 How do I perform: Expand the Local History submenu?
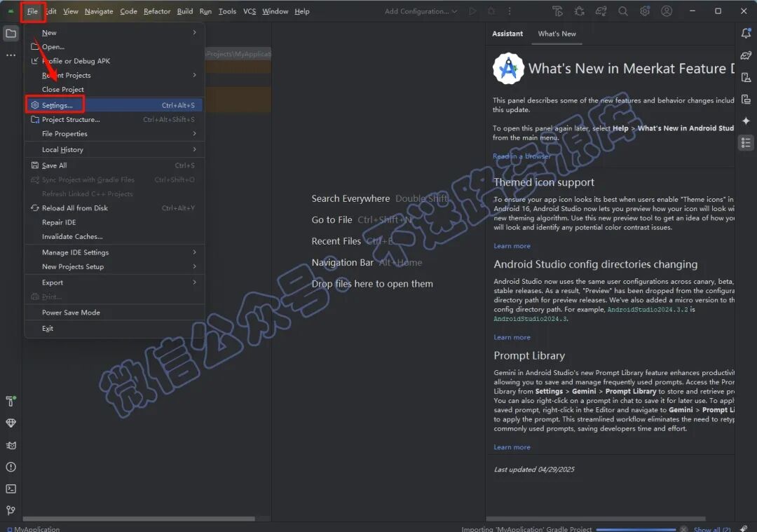coord(114,149)
